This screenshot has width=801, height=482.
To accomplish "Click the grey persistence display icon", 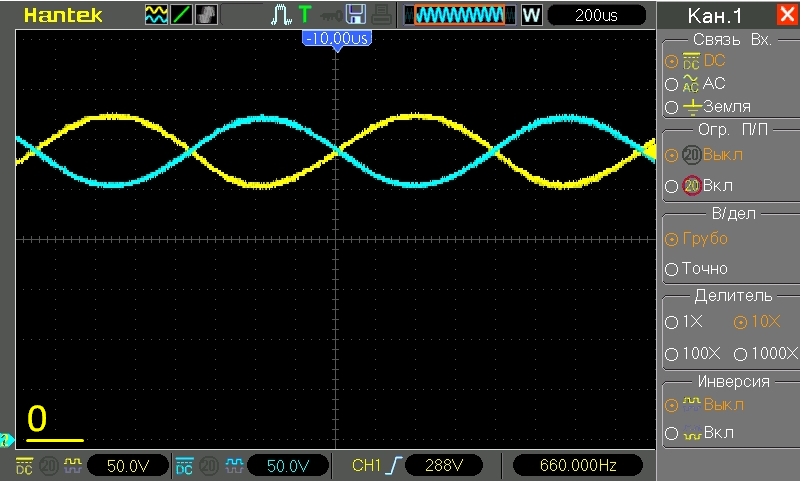I will click(206, 15).
